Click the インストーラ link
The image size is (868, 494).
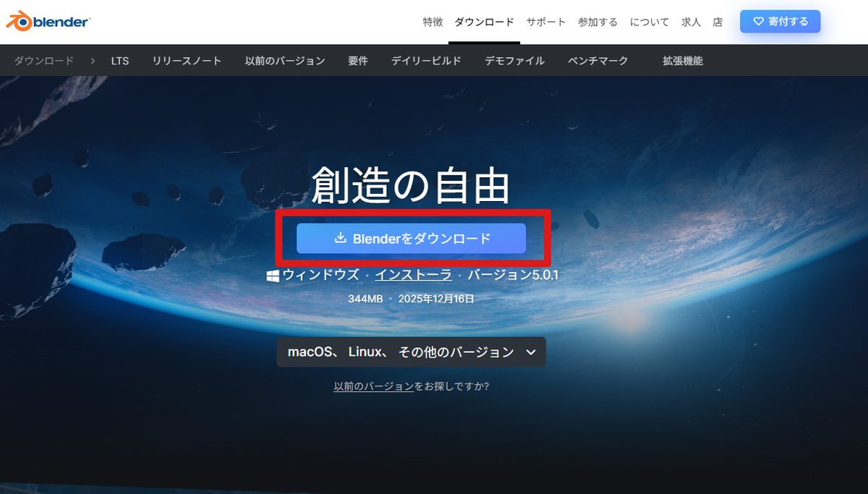[x=413, y=275]
